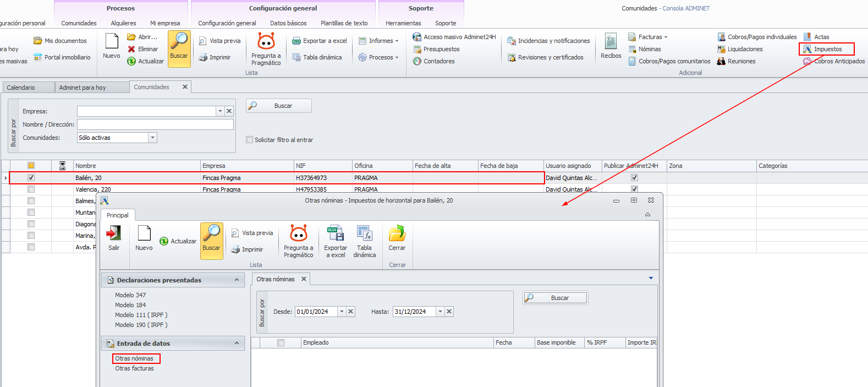868x387 pixels.
Task: Click Exportar a excel in Otras nóminas window
Action: pyautogui.click(x=336, y=241)
